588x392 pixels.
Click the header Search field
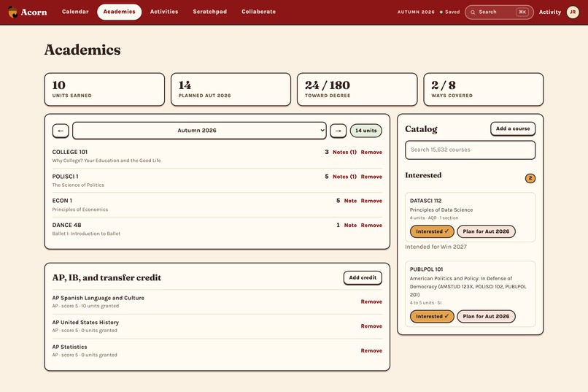[499, 12]
